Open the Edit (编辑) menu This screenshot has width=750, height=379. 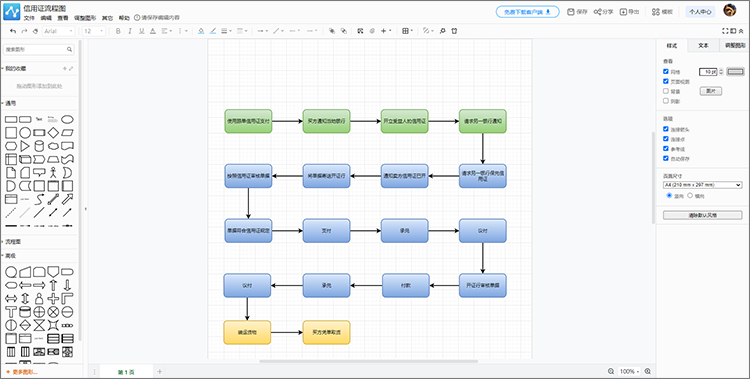coord(46,18)
